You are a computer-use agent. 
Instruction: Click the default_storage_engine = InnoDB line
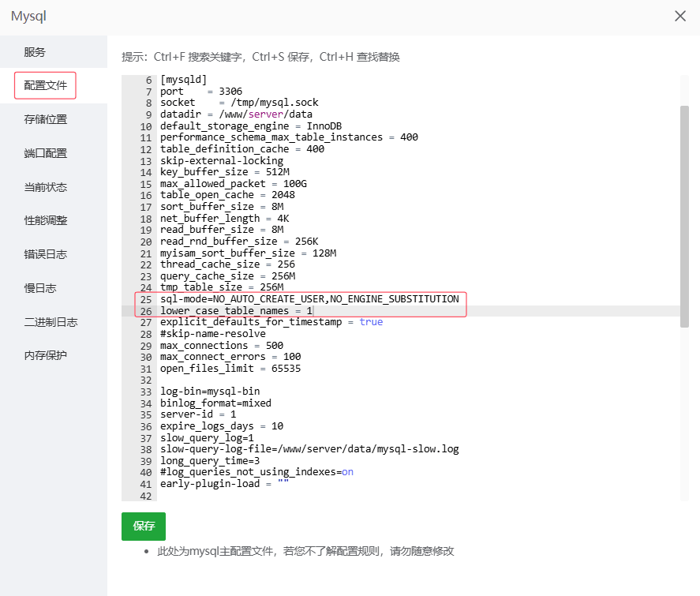point(251,126)
